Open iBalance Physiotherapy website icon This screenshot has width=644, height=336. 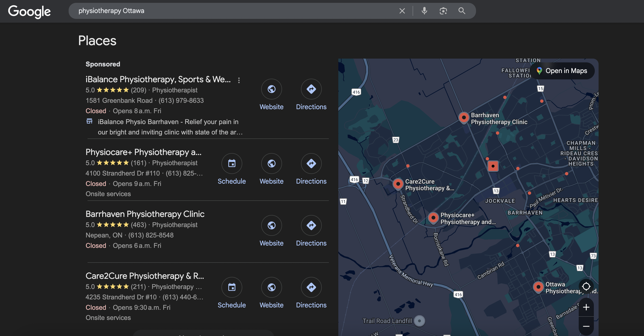pos(272,89)
